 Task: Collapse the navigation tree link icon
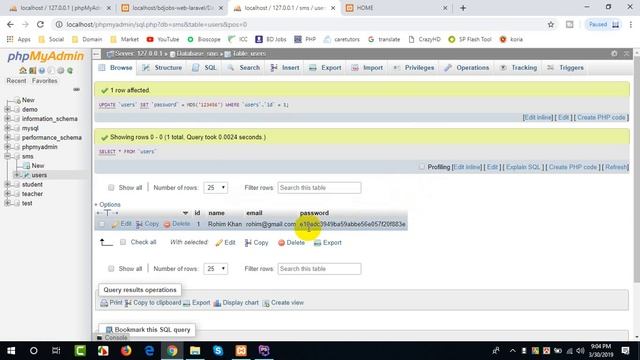coord(76,89)
